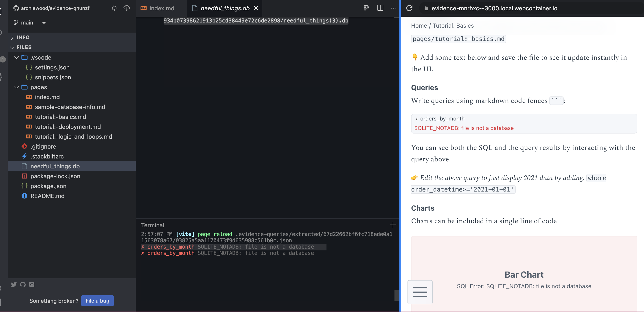Screen dimensions: 644x312
Task: Open the editor's more-actions ellipsis icon
Action: (393, 8)
